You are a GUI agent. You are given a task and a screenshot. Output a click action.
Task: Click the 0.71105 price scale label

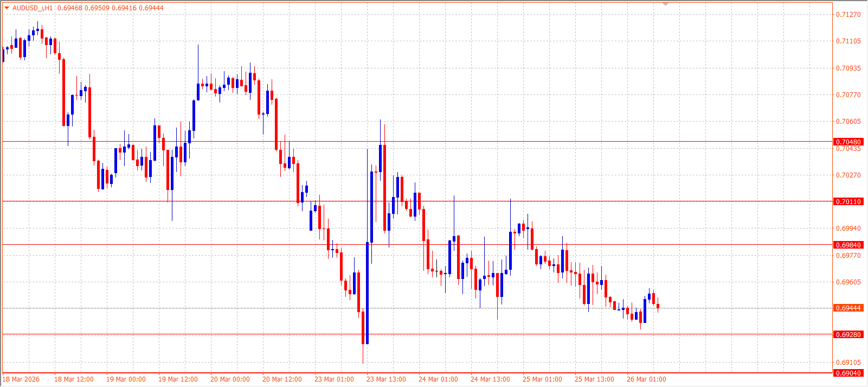click(848, 41)
